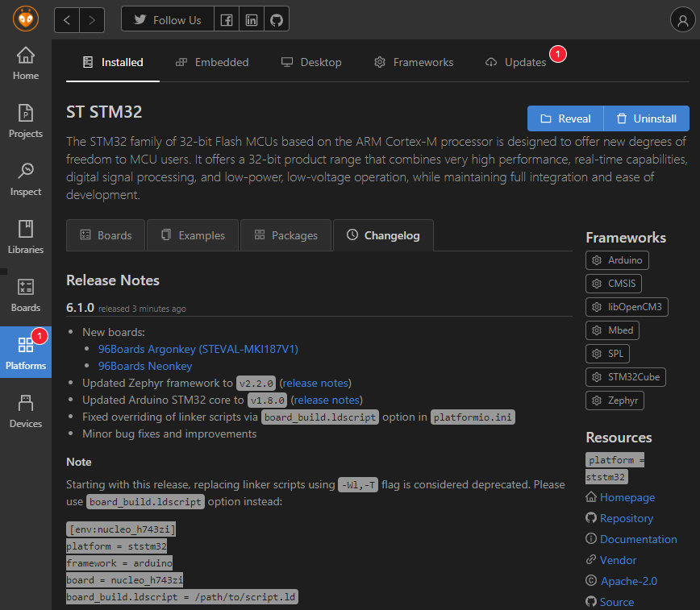Uninstall the ST STM32 platform

click(647, 118)
